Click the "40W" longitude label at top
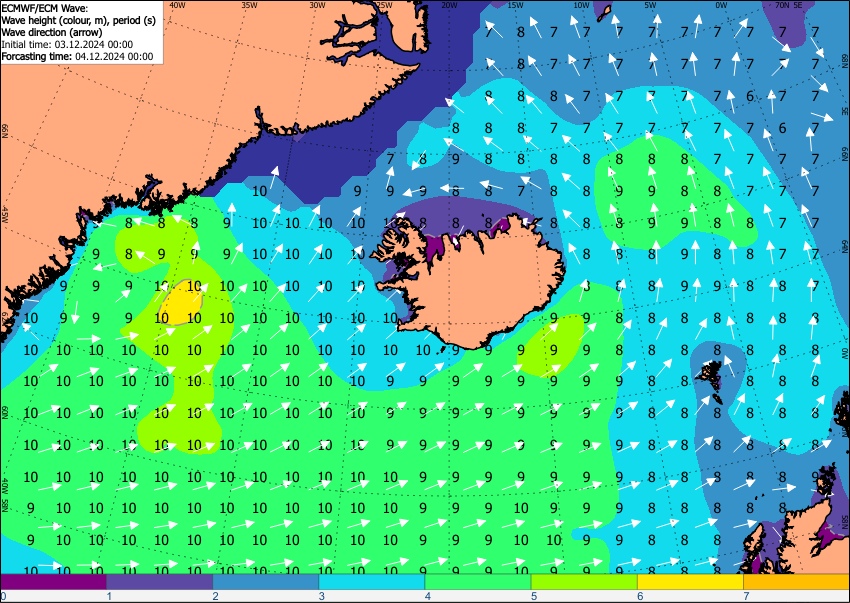850x603 pixels. tap(177, 5)
